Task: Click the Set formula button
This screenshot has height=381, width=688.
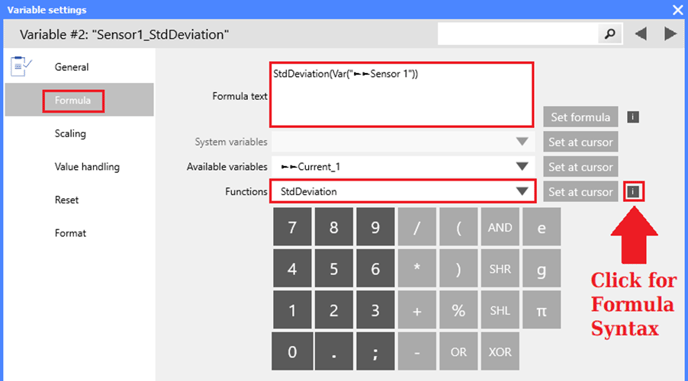Action: 580,117
